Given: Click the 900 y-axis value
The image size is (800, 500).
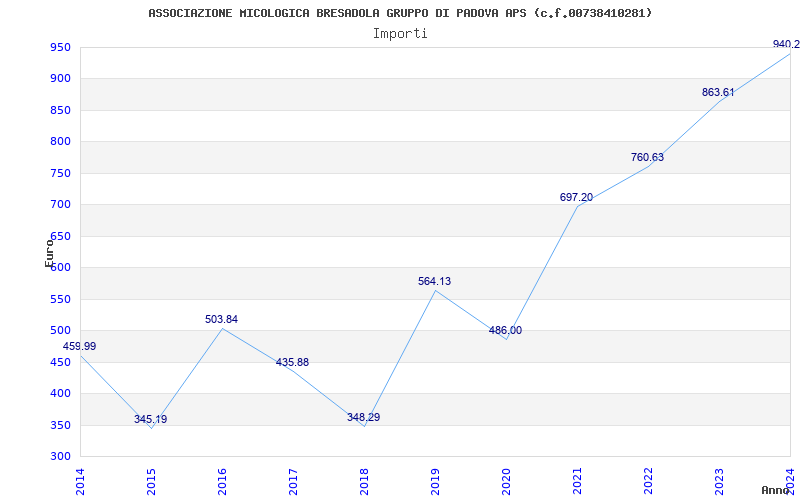Looking at the screenshot, I should tap(60, 79).
